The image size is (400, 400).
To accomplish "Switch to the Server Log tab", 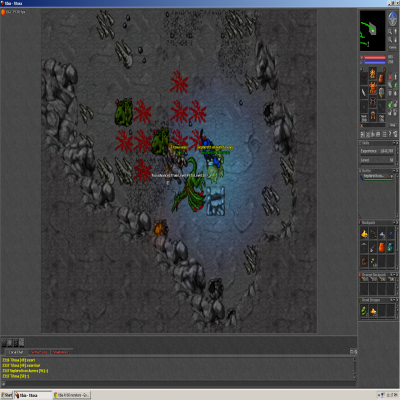I will (39, 352).
